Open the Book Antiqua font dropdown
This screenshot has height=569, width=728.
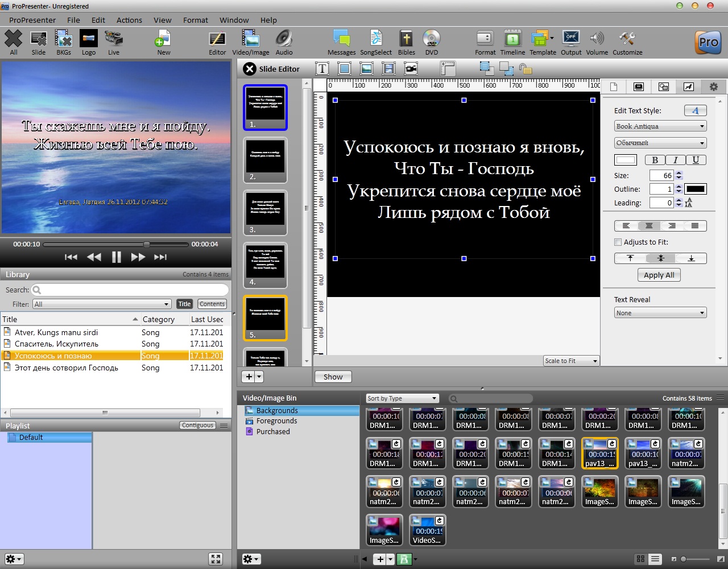coord(660,126)
